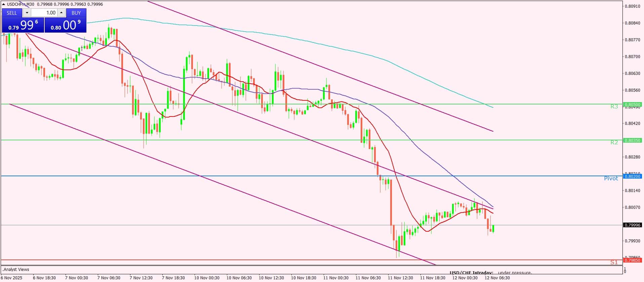
Task: Click the 0.80770 price axis value
Action: pyautogui.click(x=632, y=40)
